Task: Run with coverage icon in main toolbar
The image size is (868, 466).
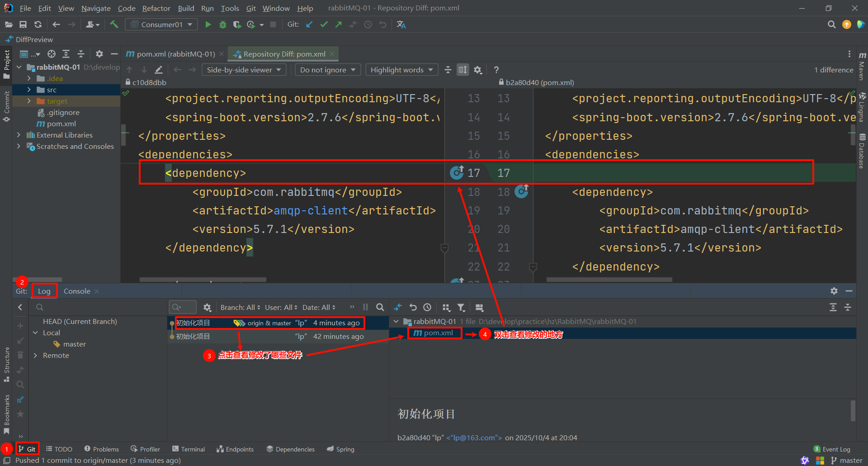Action: (x=237, y=24)
